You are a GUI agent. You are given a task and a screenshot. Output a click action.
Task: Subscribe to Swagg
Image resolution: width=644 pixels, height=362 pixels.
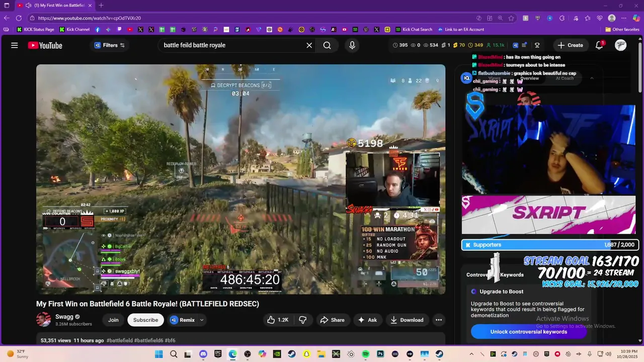pos(145,320)
